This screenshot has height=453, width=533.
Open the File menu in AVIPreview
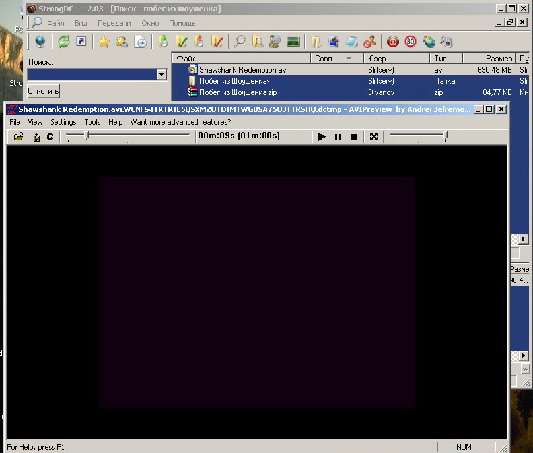coord(15,122)
